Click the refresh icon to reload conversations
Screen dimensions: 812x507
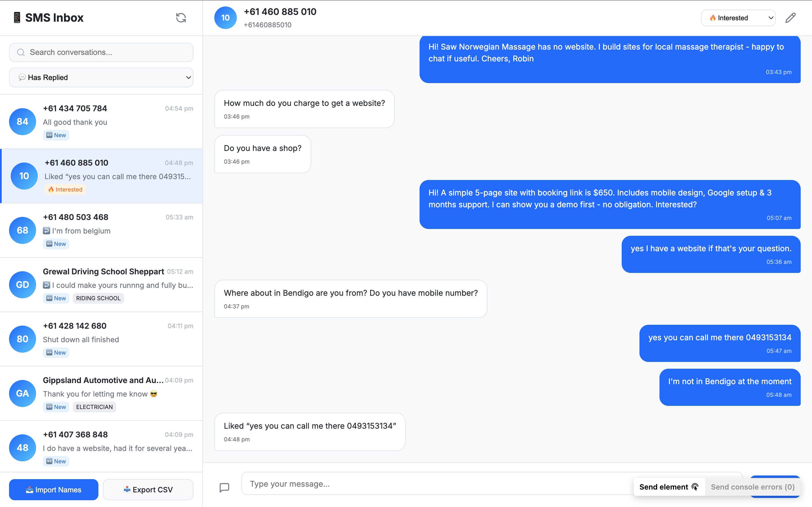click(x=181, y=18)
